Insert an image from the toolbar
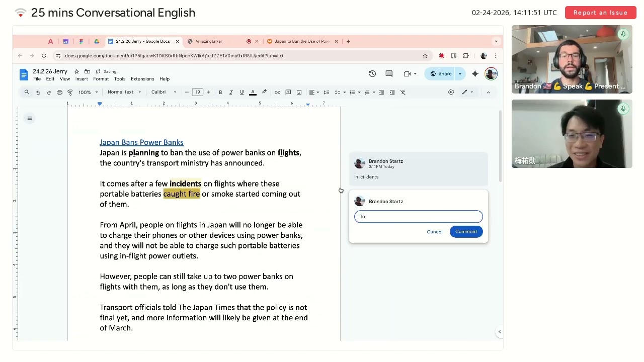This screenshot has height=362, width=644. click(299, 92)
